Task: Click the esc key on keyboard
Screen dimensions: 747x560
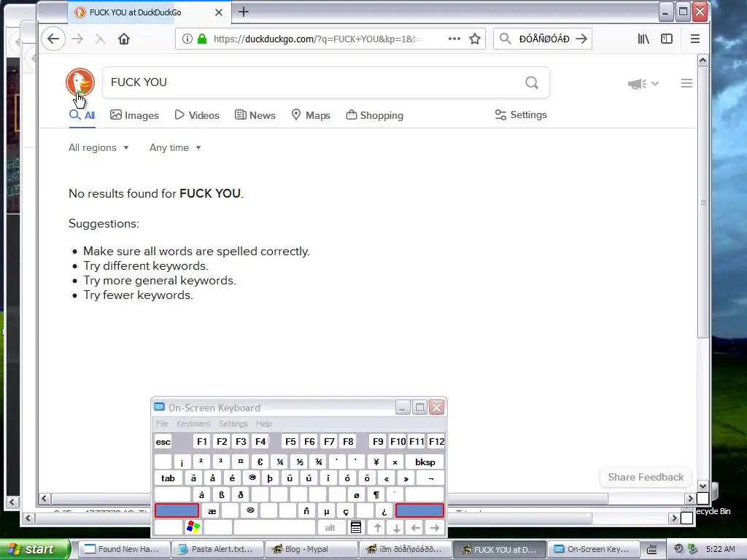Action: click(x=163, y=442)
